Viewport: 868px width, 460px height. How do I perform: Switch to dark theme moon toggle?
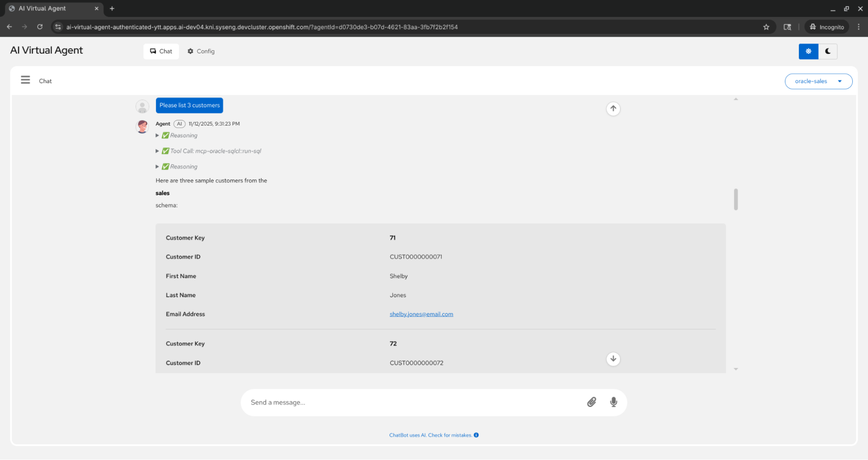pos(828,51)
